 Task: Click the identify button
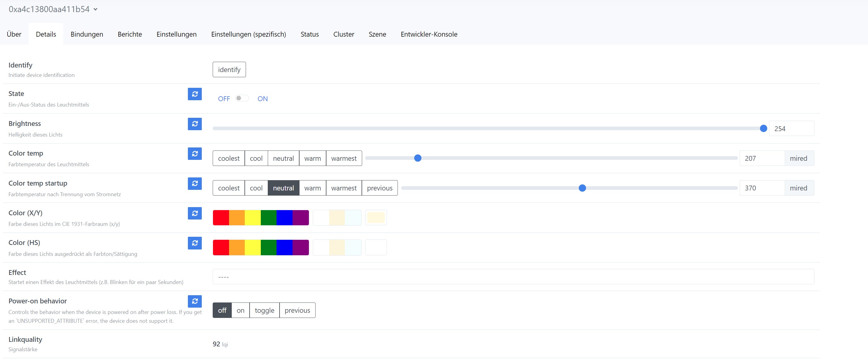point(229,69)
